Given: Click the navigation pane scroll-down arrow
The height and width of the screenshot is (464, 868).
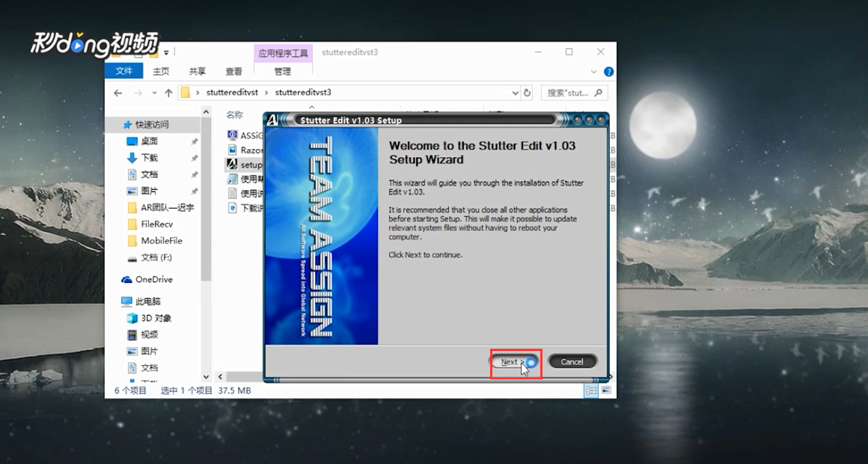Looking at the screenshot, I should 206,376.
